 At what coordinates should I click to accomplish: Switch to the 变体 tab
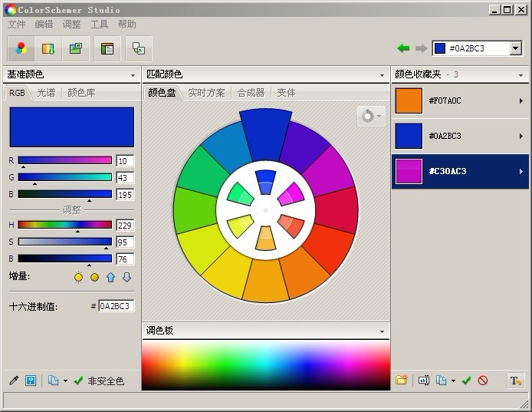click(286, 92)
